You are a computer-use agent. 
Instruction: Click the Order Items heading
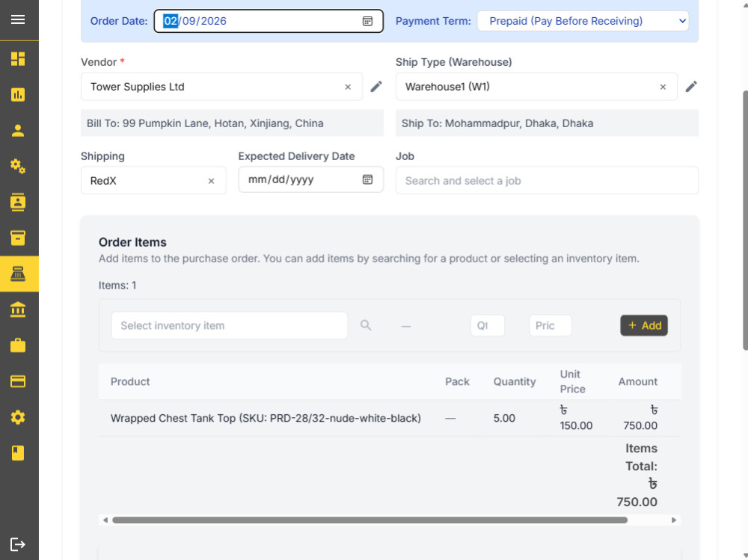coord(132,241)
